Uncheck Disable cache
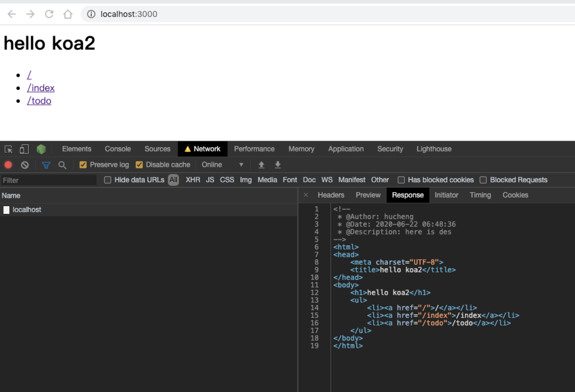 tap(139, 165)
